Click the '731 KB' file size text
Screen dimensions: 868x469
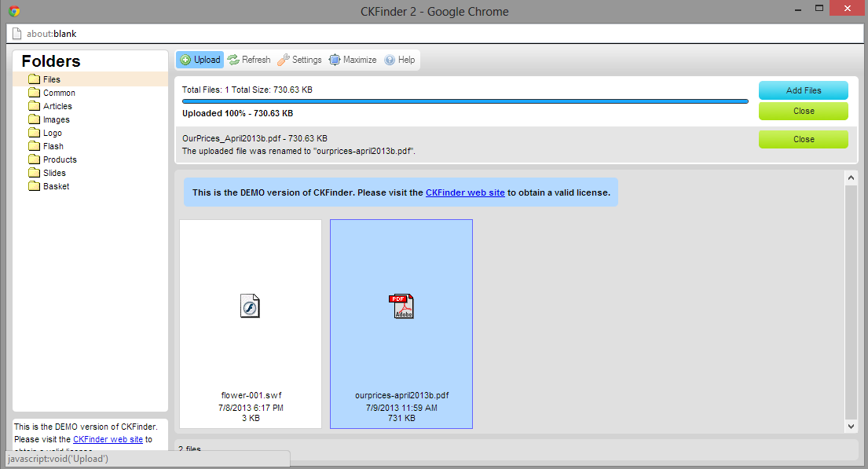[x=401, y=418]
